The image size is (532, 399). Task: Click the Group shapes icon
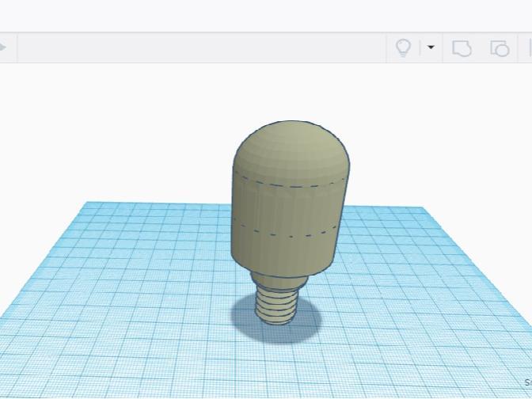(x=462, y=47)
